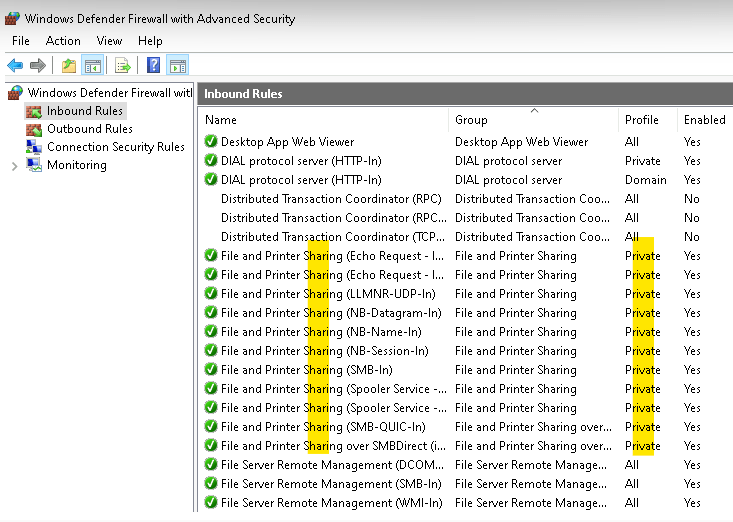Select Outbound Rules in the tree
The image size is (733, 522).
pos(89,129)
